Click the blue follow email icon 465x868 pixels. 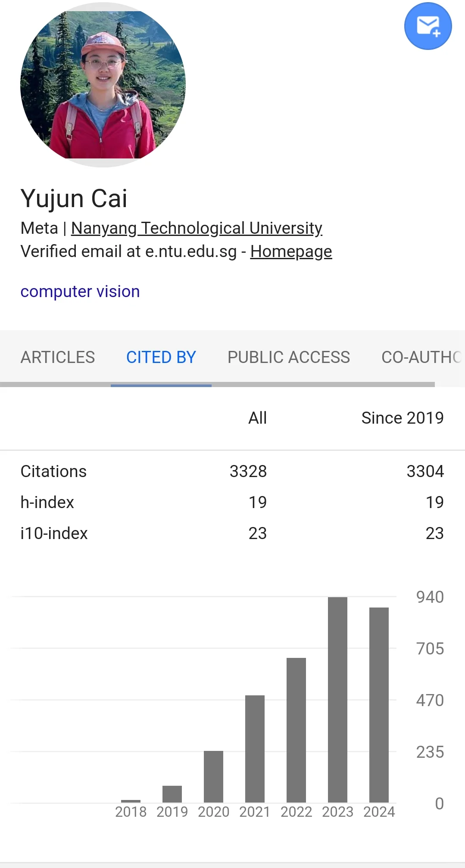click(x=428, y=26)
